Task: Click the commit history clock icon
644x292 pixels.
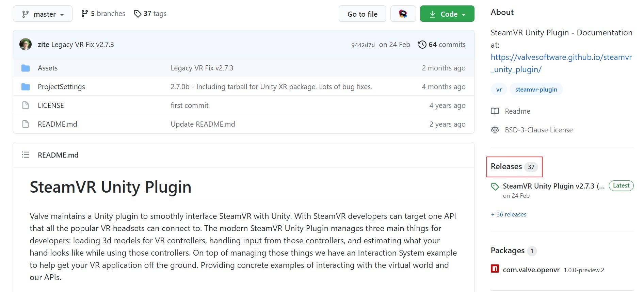Action: tap(422, 45)
